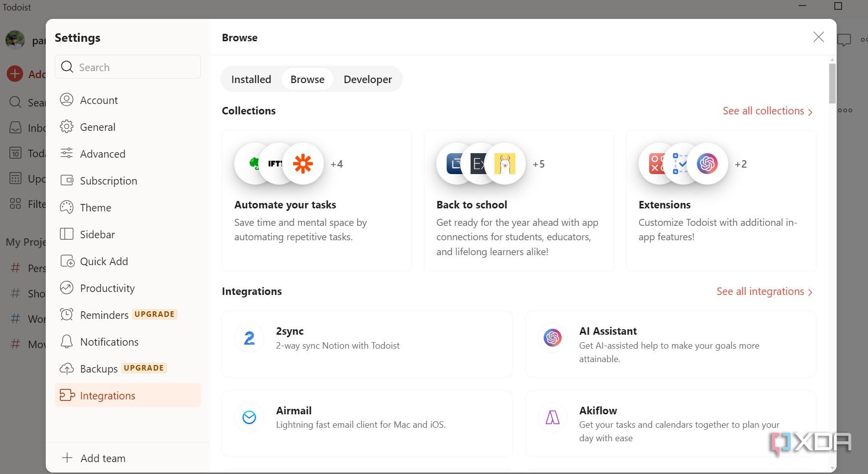This screenshot has width=868, height=474.
Task: Go to Account settings
Action: click(x=98, y=100)
